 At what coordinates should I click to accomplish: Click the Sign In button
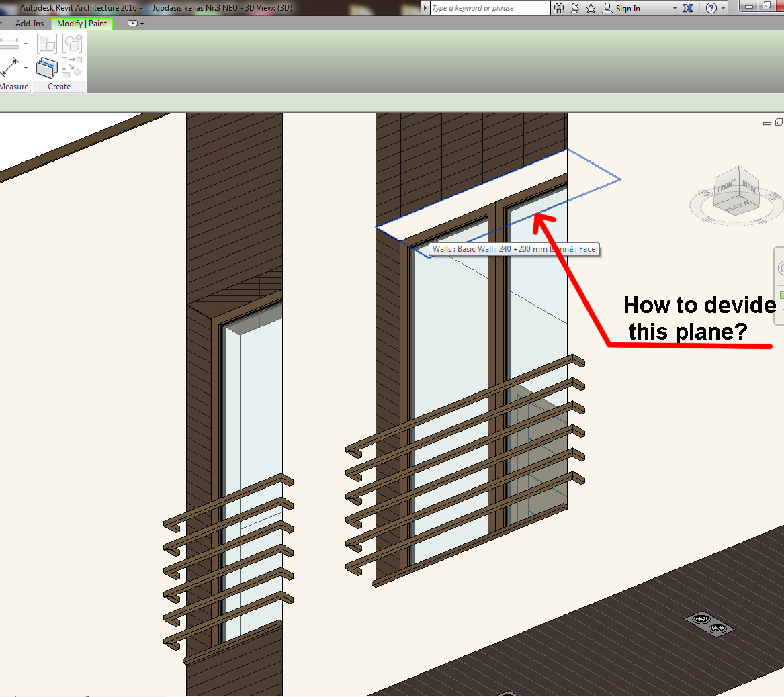point(621,8)
